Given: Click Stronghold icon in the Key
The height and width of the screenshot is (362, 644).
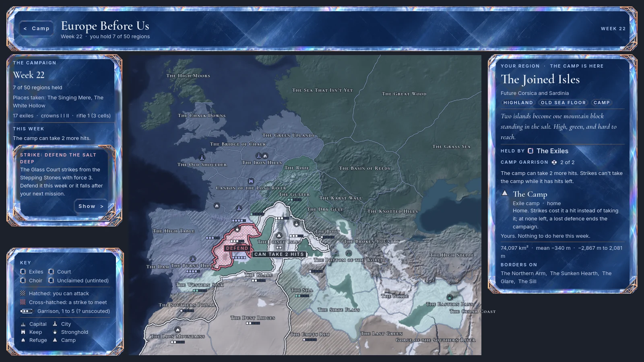Looking at the screenshot, I should 55,332.
